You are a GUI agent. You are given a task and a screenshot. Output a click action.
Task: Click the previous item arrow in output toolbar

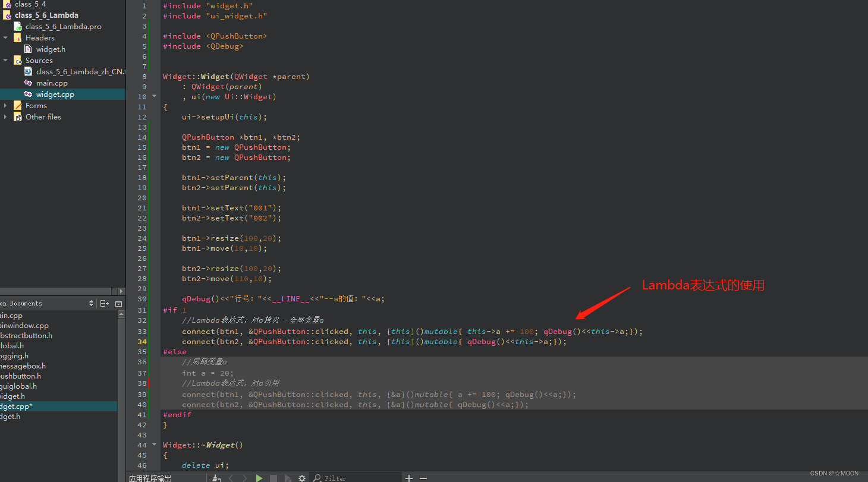point(231,478)
